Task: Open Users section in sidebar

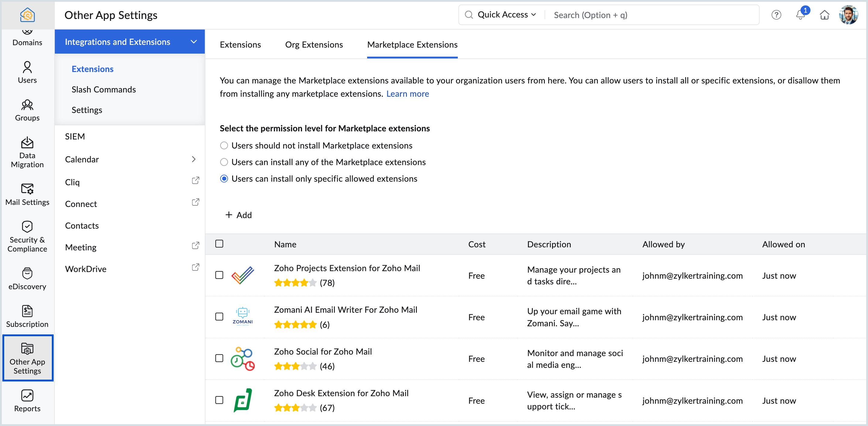Action: (27, 72)
